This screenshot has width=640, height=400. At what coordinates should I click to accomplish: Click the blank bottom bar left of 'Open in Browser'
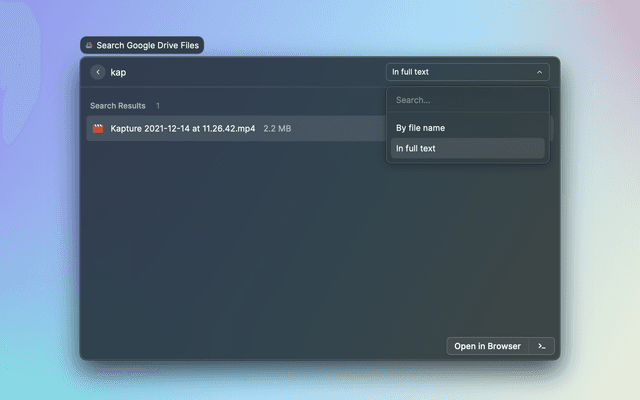pos(260,346)
